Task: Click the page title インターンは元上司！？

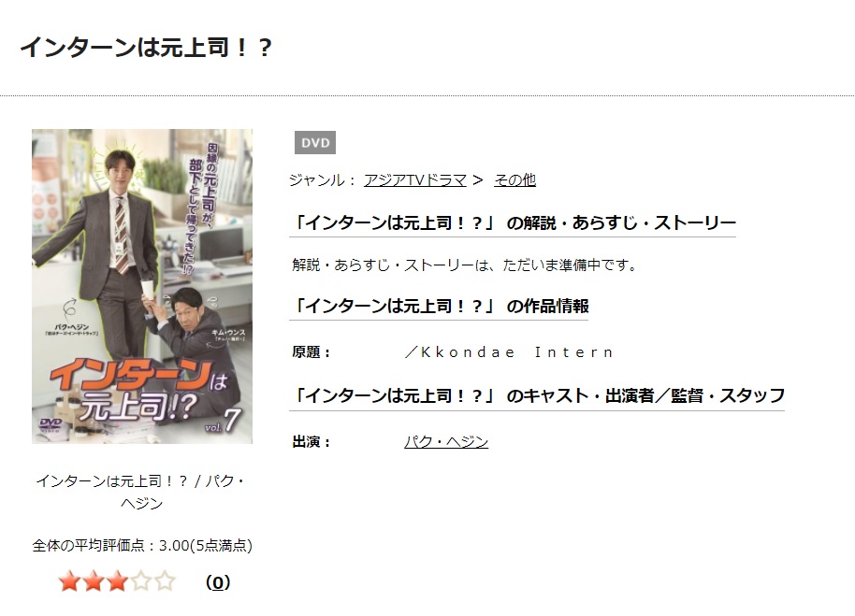Action: [x=146, y=47]
